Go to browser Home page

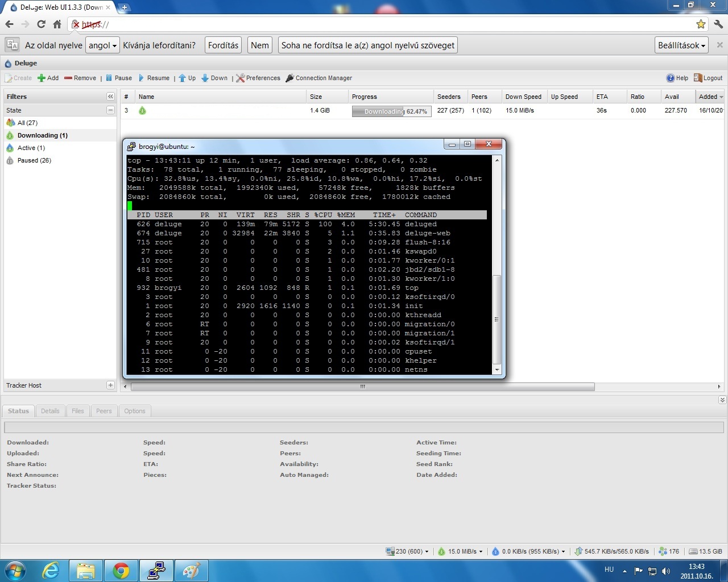pyautogui.click(x=57, y=24)
